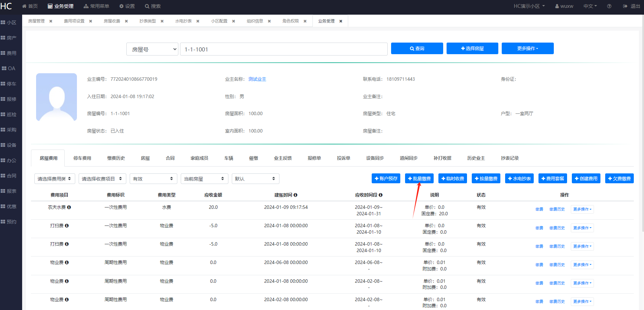Switch to the 缴费历史 tab
Screen dimensions: 644x310
pos(116,158)
